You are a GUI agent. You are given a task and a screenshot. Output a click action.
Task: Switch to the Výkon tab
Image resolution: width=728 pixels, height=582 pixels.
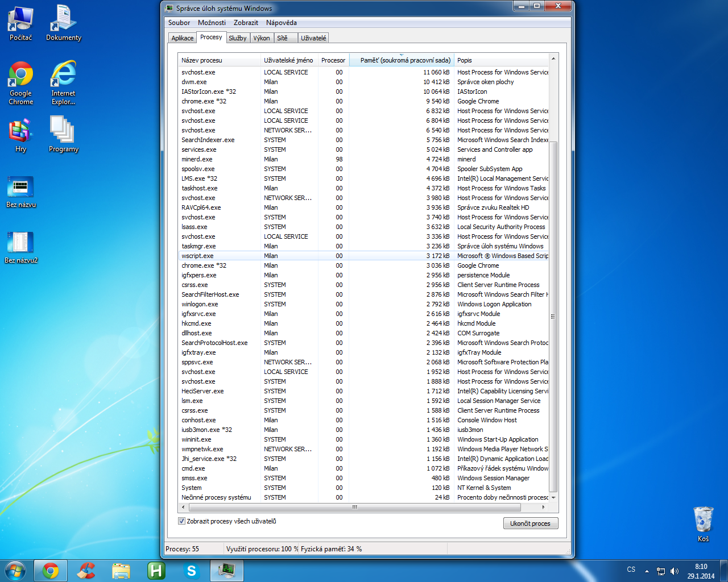tap(262, 38)
